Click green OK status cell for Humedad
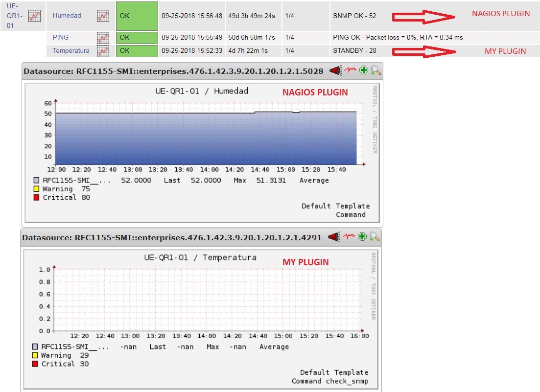This screenshot has height=392, width=540. (137, 16)
